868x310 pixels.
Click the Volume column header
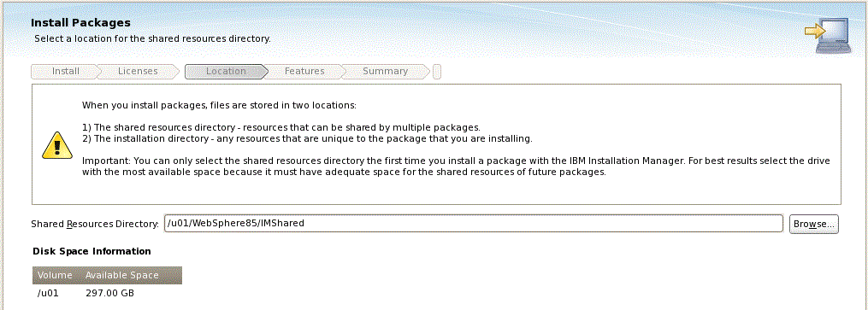[56, 275]
